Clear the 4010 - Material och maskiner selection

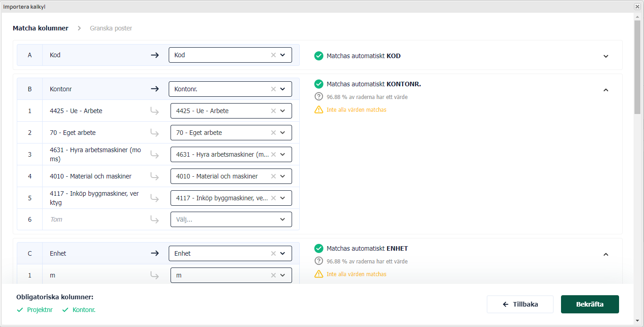[x=273, y=176]
